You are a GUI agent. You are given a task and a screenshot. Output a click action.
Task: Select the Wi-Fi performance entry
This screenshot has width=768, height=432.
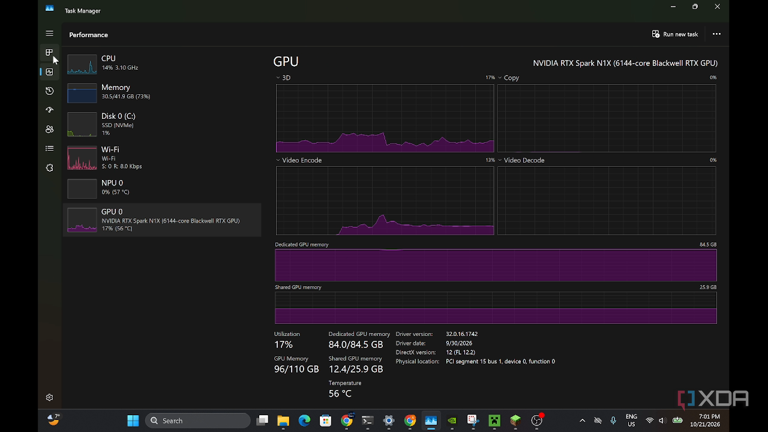(x=162, y=157)
